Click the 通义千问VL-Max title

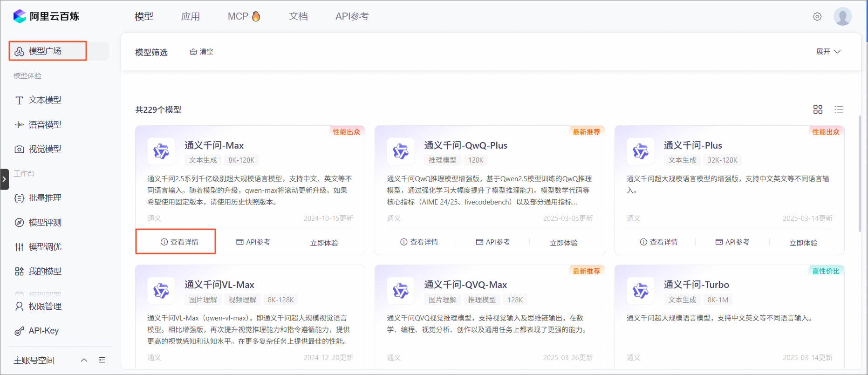click(x=219, y=285)
